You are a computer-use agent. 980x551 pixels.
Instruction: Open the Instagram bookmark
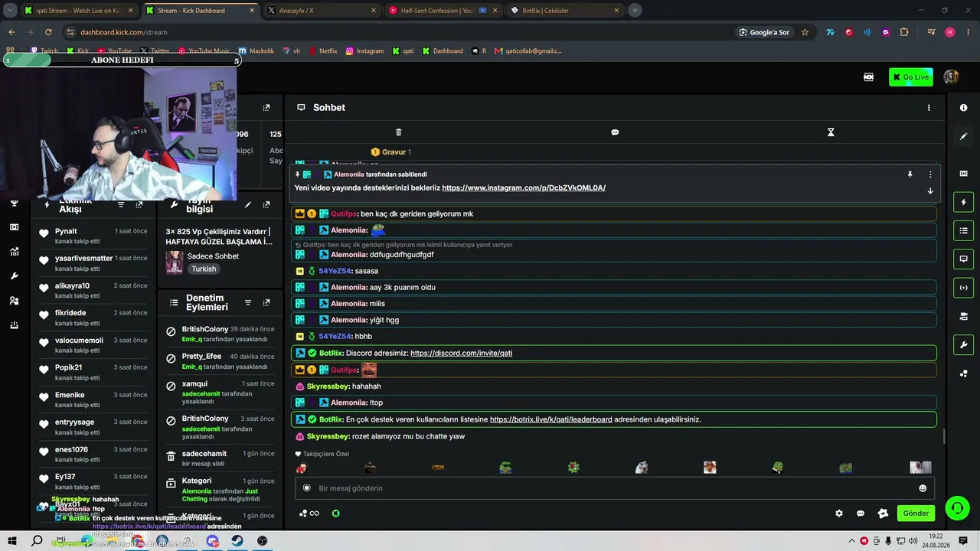tap(364, 51)
